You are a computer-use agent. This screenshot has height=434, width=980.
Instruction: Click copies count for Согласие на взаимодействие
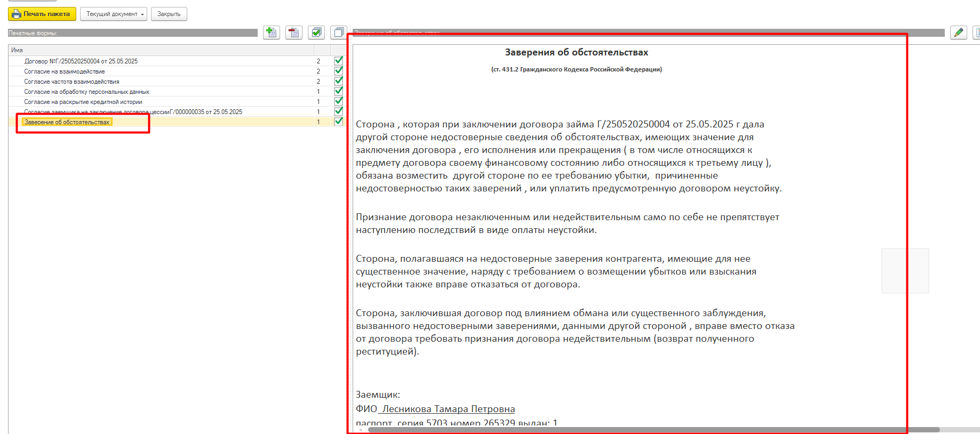point(318,71)
